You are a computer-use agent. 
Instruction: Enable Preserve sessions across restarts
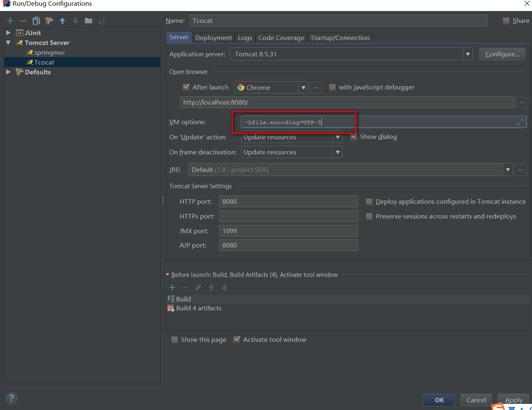369,216
